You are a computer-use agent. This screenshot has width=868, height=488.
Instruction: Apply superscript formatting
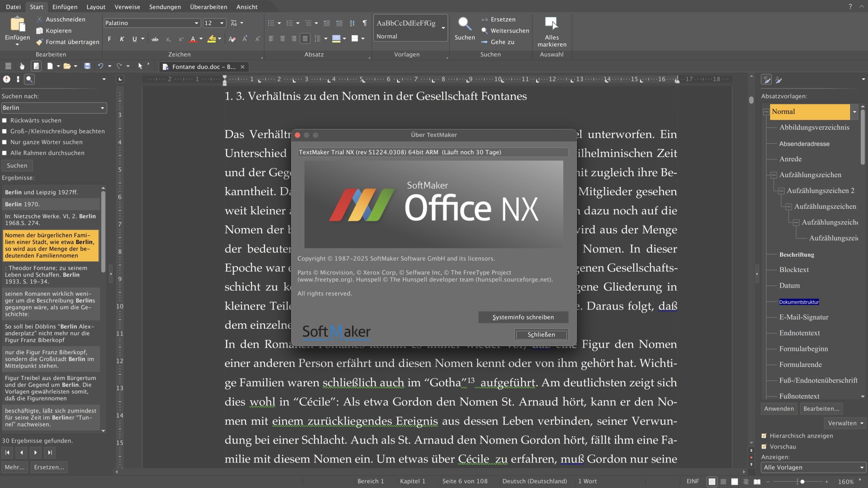(181, 39)
